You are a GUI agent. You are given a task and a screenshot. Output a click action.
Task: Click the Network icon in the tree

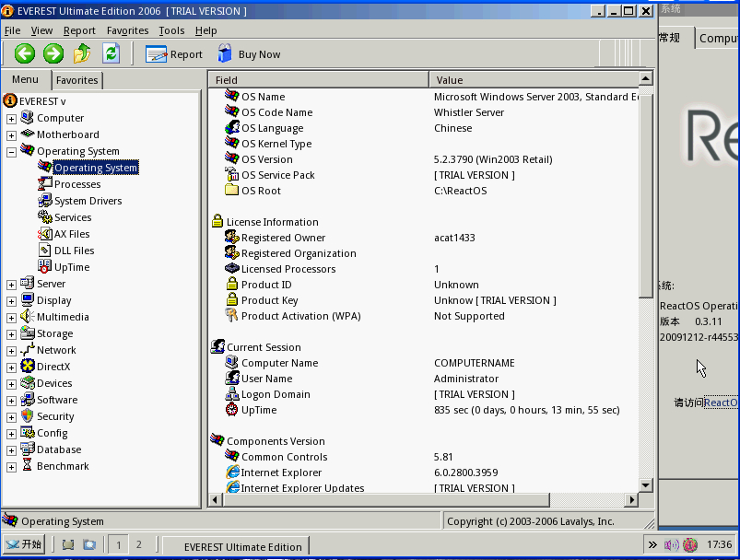tap(28, 350)
